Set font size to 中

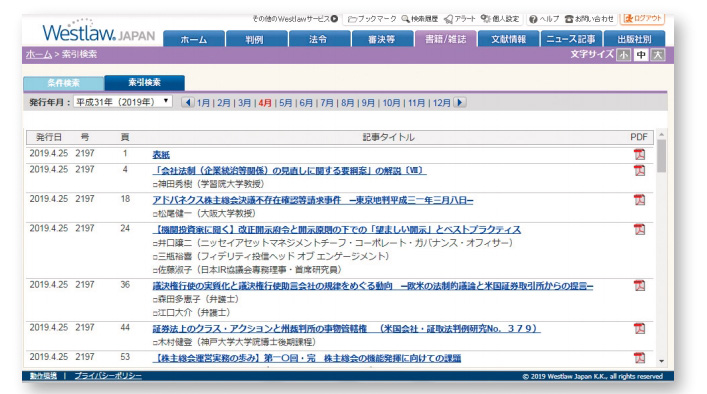[641, 55]
